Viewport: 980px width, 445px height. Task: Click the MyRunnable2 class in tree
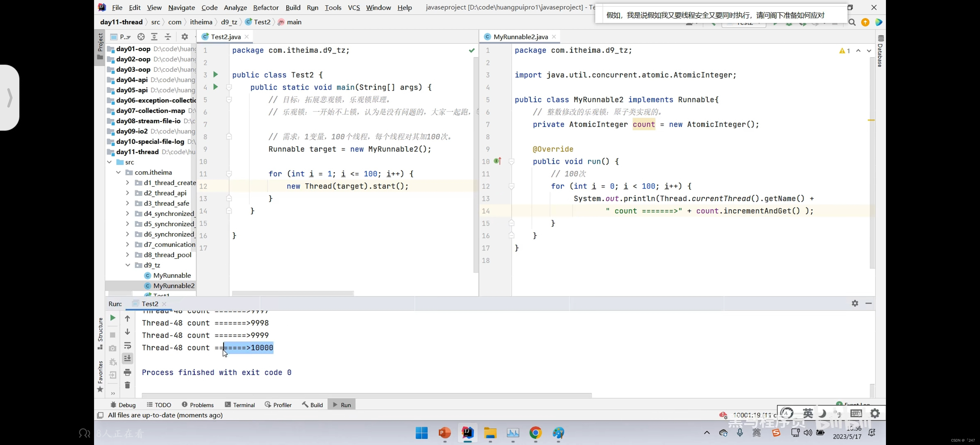click(x=174, y=285)
